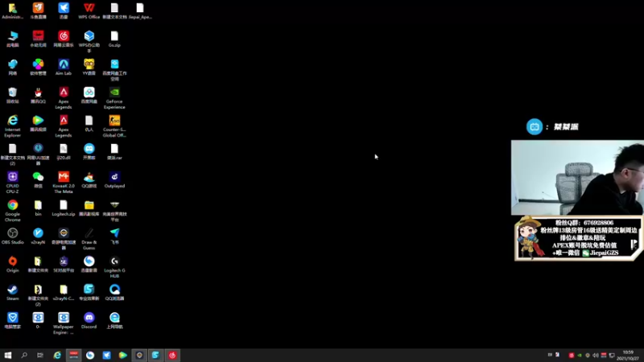Select the Feishu paper plane desktop icon

[114, 236]
